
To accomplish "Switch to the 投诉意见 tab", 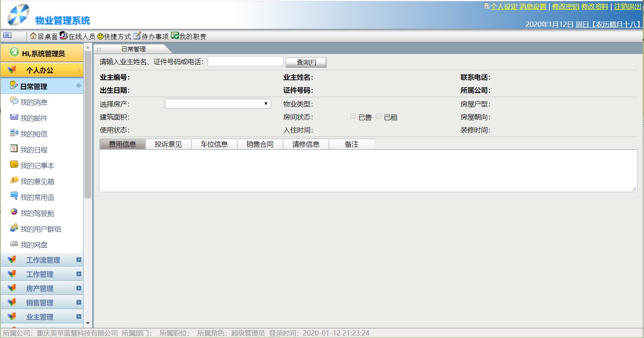I will pyautogui.click(x=168, y=144).
